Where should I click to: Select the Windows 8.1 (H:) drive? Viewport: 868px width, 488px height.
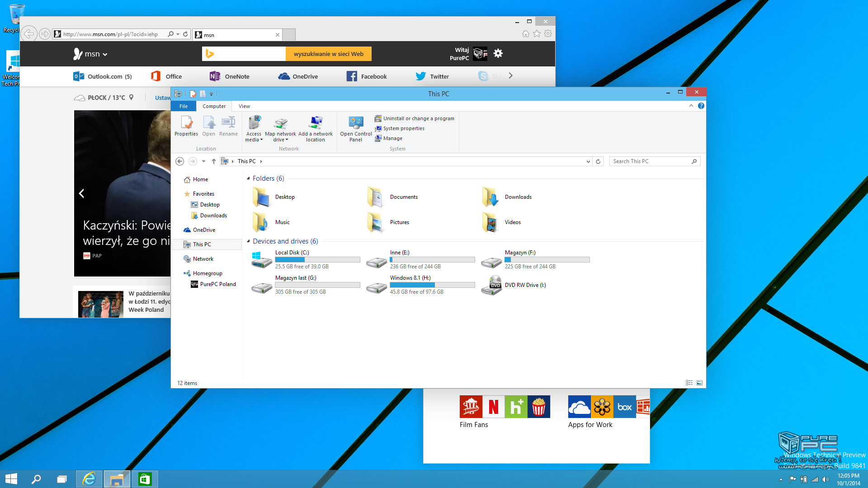(x=421, y=285)
